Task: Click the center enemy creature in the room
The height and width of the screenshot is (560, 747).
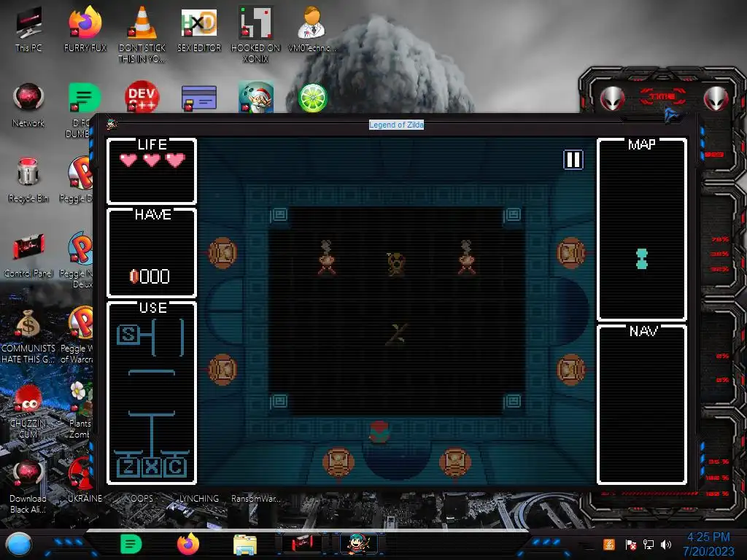Action: click(395, 263)
